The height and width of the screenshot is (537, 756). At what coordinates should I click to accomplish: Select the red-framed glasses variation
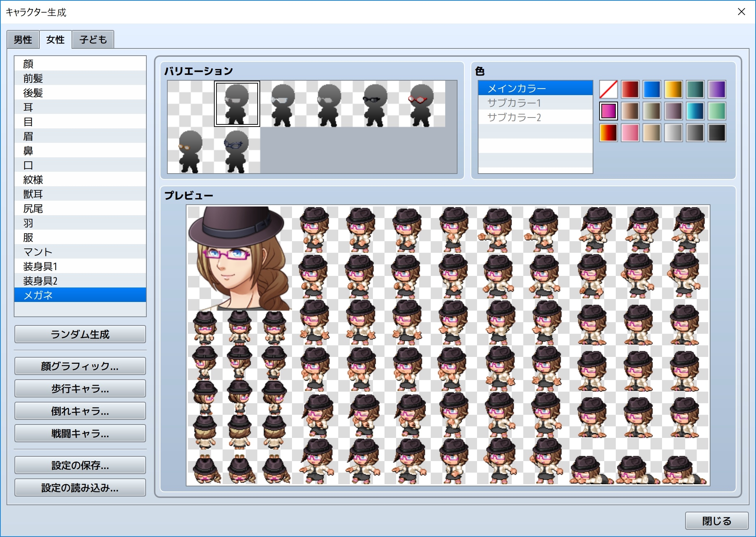[422, 104]
